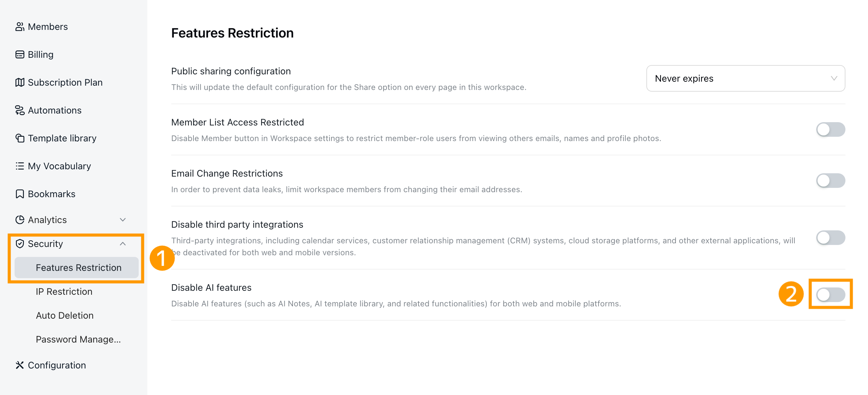
Task: Click the My Vocabulary list icon
Action: click(x=20, y=166)
